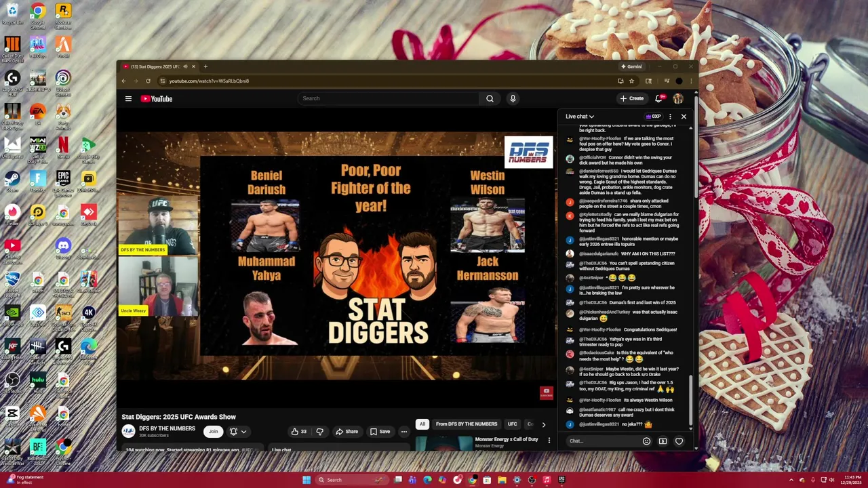
Task: Close the live chat panel
Action: point(684,117)
